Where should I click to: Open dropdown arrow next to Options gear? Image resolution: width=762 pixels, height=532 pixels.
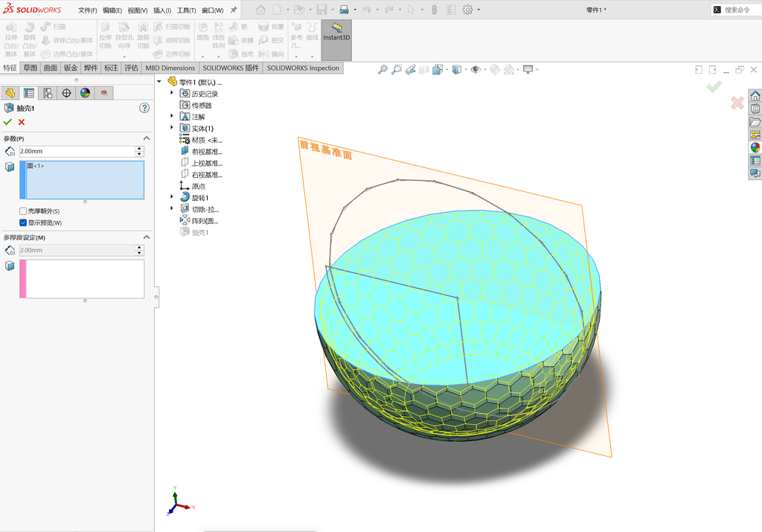tap(478, 10)
